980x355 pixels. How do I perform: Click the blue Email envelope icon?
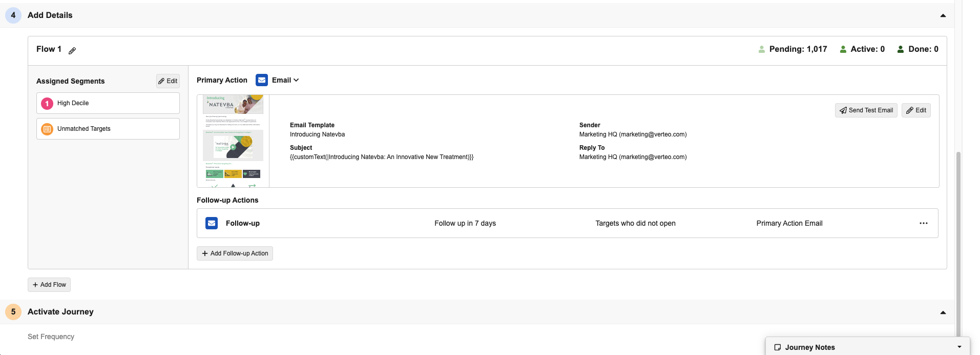point(262,80)
